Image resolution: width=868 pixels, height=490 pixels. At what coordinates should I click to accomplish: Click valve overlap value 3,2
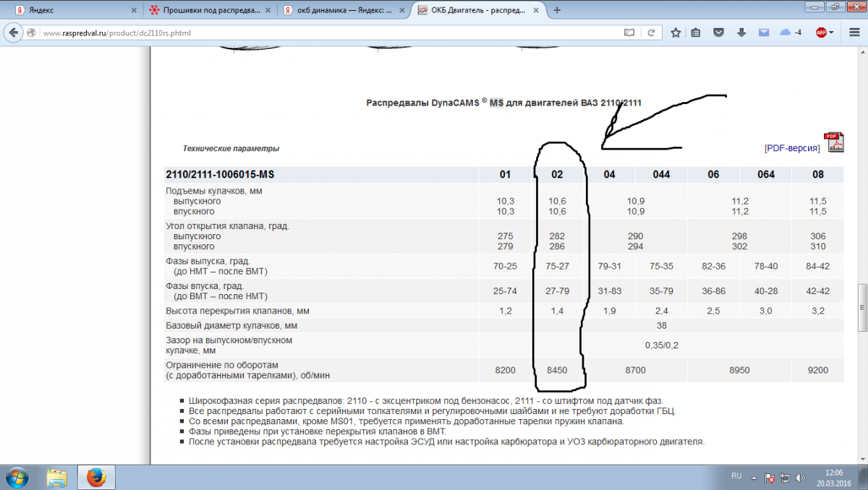817,311
